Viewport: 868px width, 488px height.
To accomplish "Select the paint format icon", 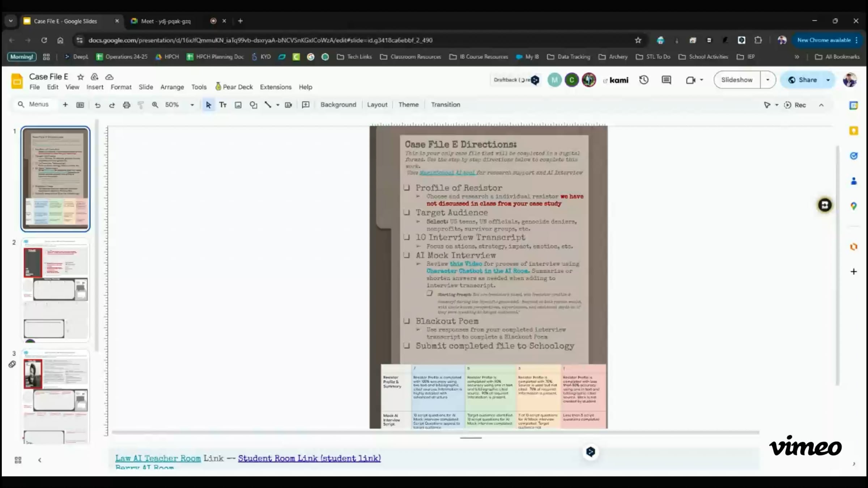I will click(141, 105).
